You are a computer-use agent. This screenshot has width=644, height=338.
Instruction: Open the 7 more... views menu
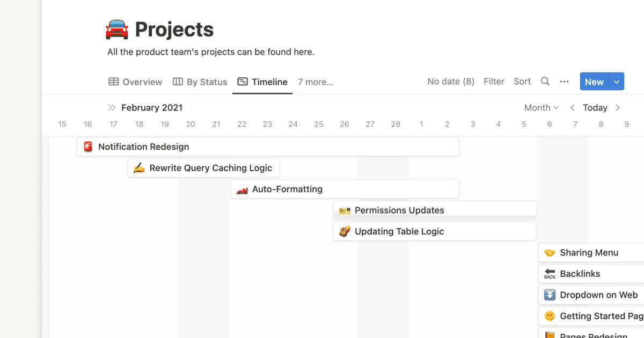point(315,82)
